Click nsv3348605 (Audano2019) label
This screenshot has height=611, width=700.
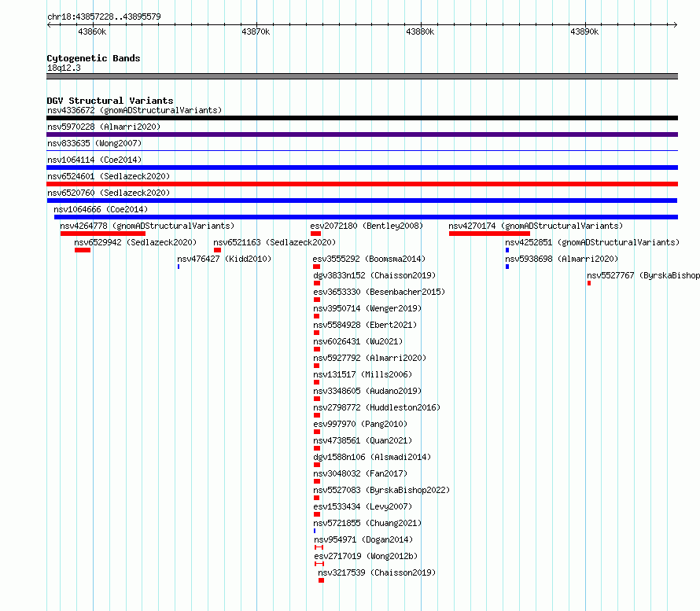click(x=367, y=391)
